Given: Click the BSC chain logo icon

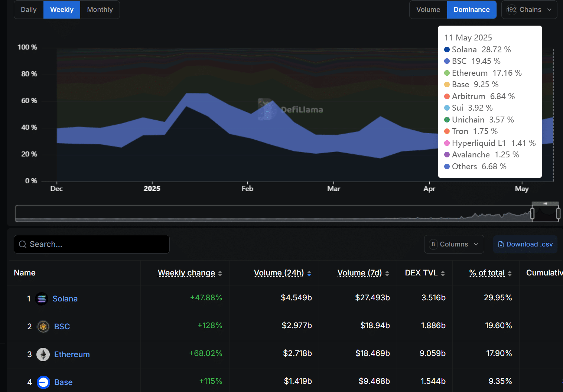Looking at the screenshot, I should (43, 327).
